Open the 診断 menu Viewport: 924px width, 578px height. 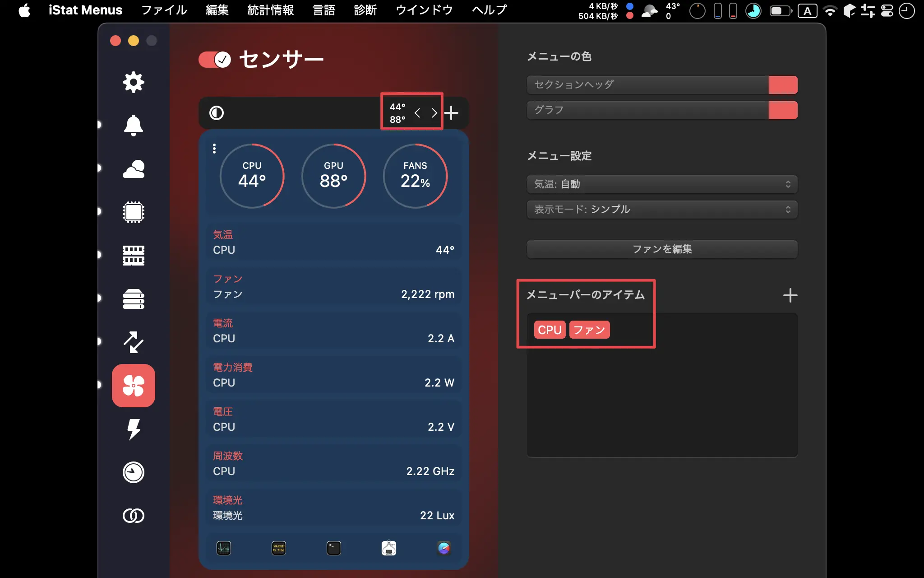click(x=365, y=10)
